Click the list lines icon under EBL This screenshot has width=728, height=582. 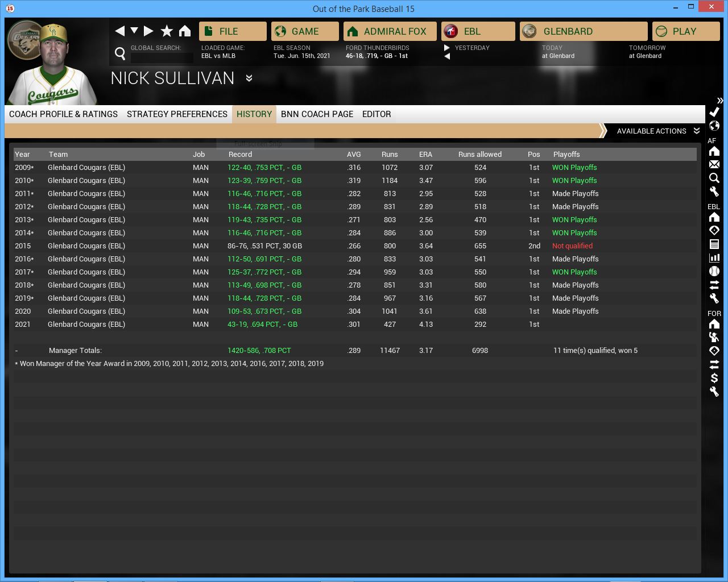click(x=714, y=244)
